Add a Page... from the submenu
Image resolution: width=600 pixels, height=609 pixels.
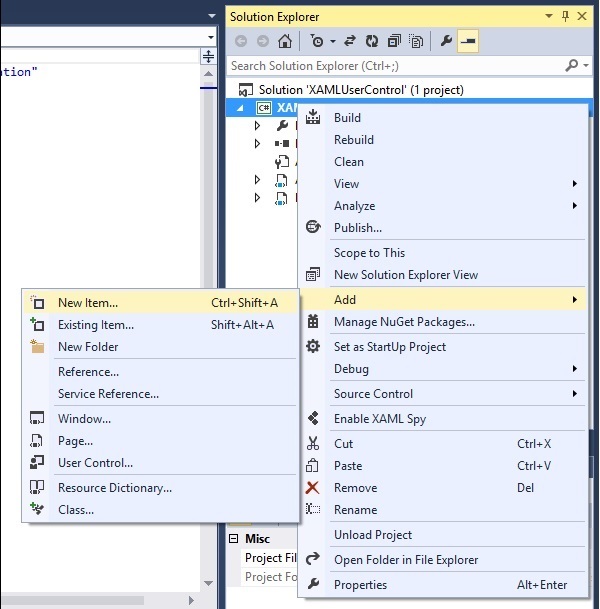point(160,441)
